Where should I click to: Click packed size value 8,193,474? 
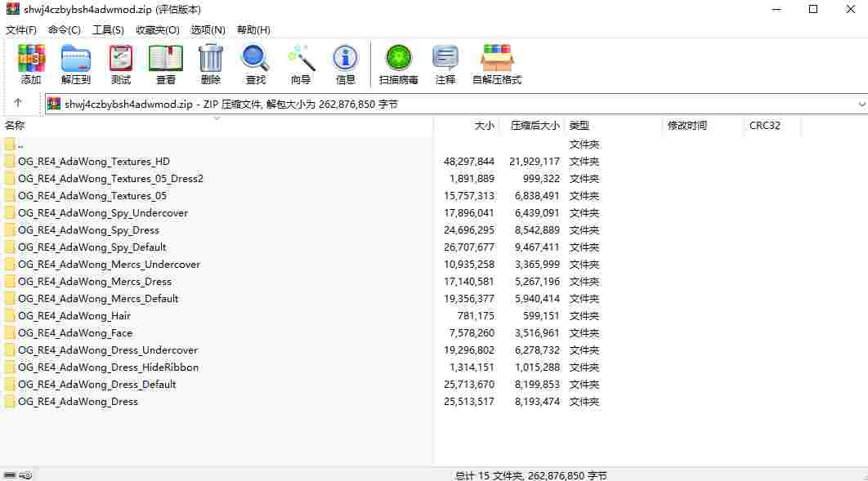(x=537, y=402)
